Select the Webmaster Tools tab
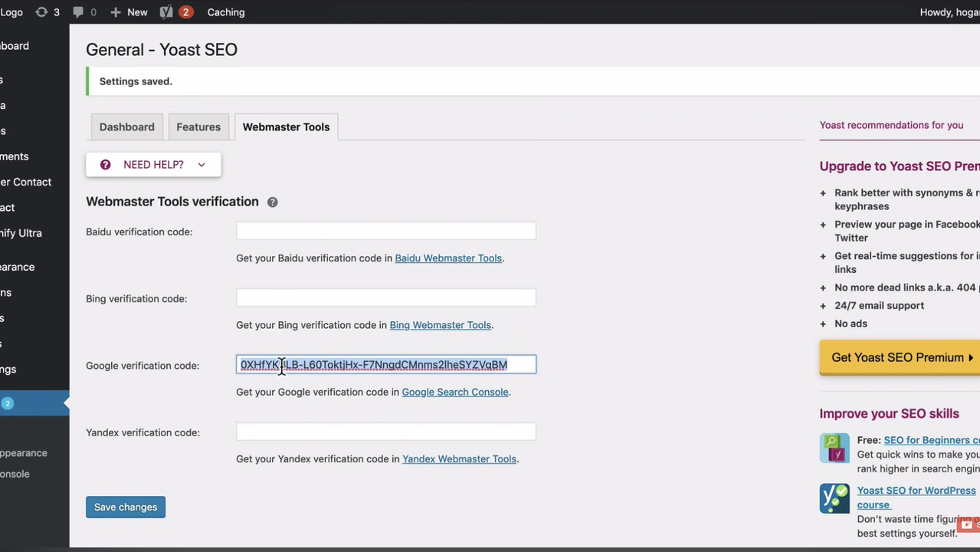This screenshot has height=552, width=980. coord(286,127)
